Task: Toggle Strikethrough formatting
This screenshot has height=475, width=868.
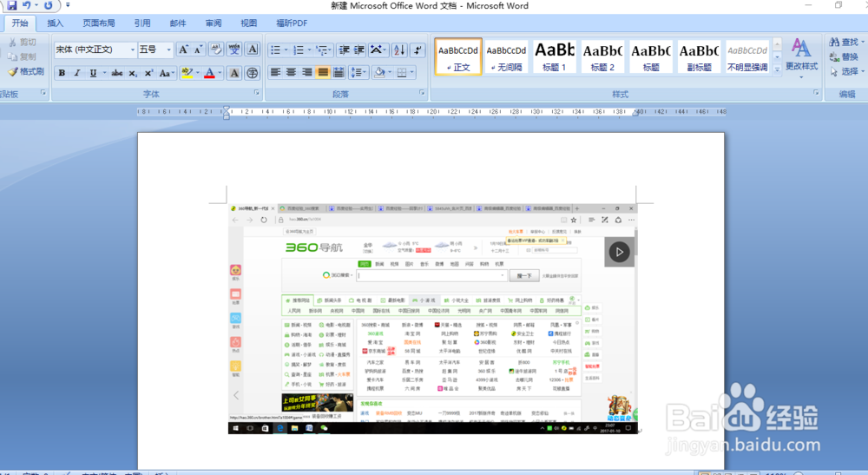Action: click(x=117, y=73)
